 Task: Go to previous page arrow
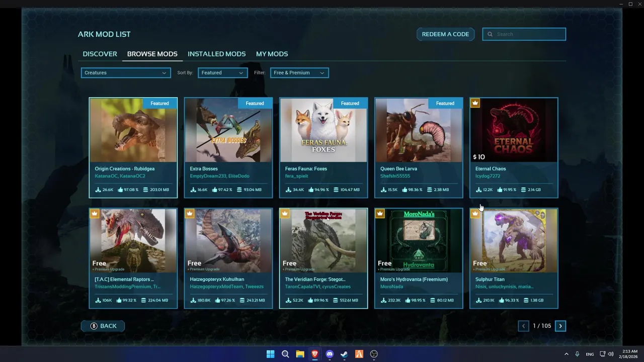tap(523, 326)
